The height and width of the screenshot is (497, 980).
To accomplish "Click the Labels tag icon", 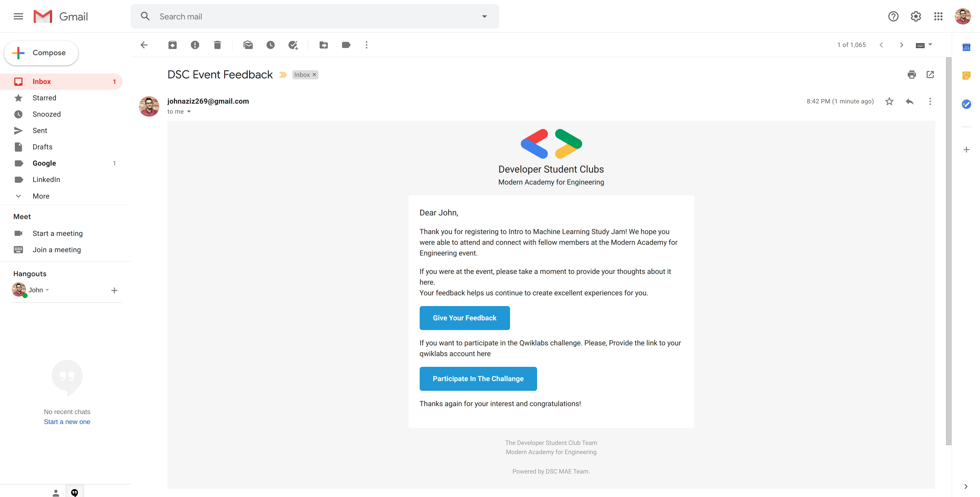I will pos(346,45).
